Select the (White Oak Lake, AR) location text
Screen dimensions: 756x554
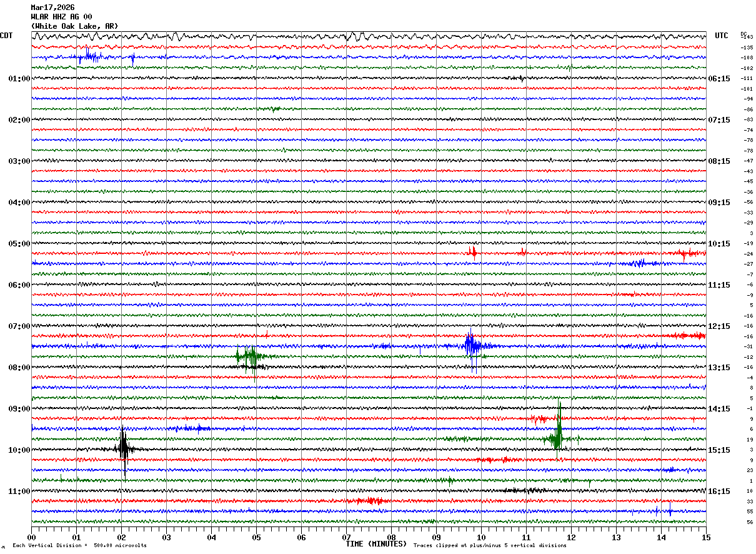click(x=74, y=26)
